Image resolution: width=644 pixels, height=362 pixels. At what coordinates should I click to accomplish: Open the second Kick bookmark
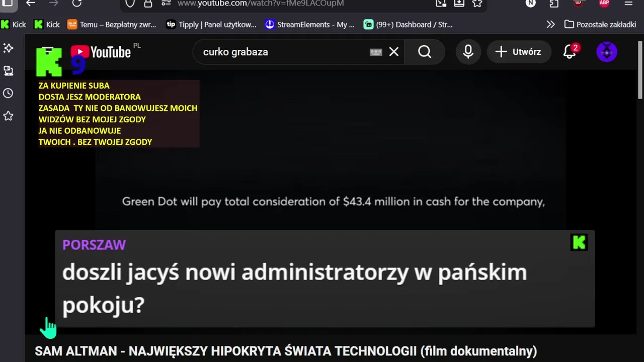pos(47,24)
